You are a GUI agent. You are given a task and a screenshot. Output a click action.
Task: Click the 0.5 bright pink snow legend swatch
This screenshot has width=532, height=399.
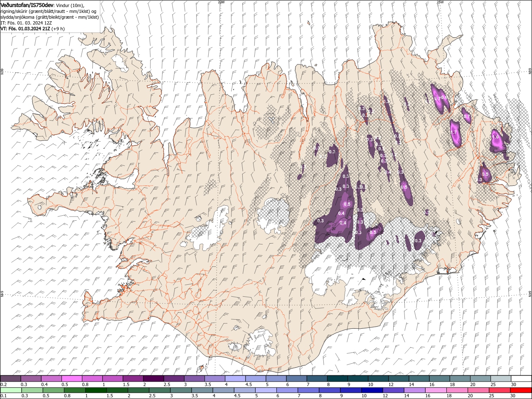pos(71,379)
